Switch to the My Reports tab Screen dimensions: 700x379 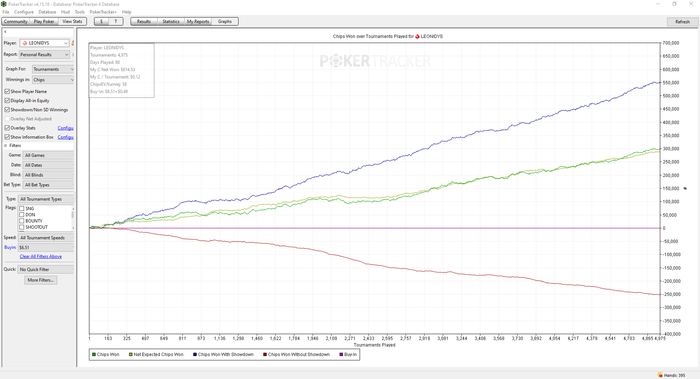click(x=198, y=21)
